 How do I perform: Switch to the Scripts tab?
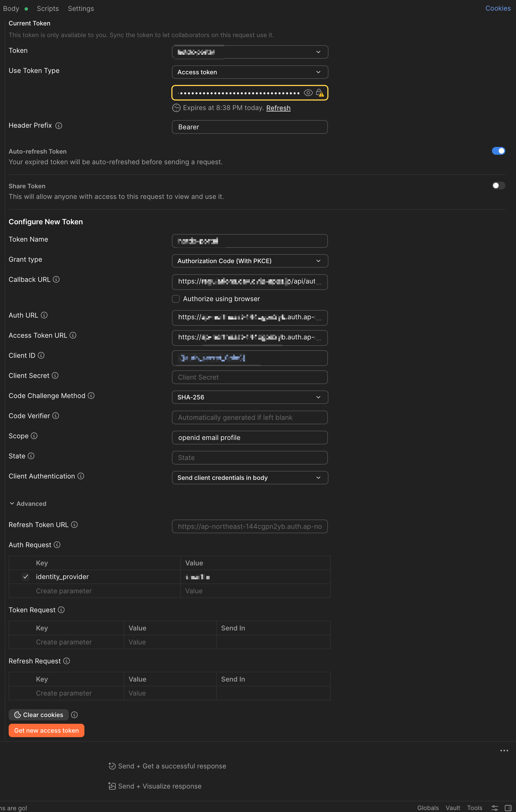coord(48,8)
